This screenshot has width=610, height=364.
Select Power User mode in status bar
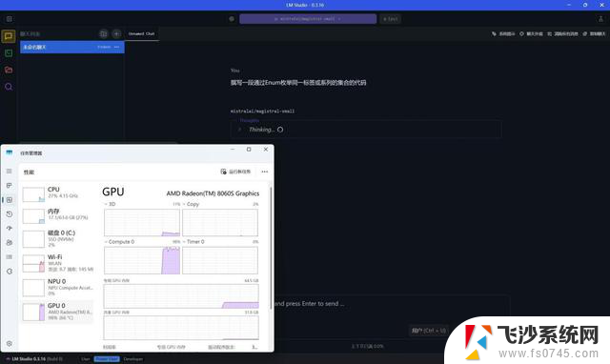[x=107, y=359]
